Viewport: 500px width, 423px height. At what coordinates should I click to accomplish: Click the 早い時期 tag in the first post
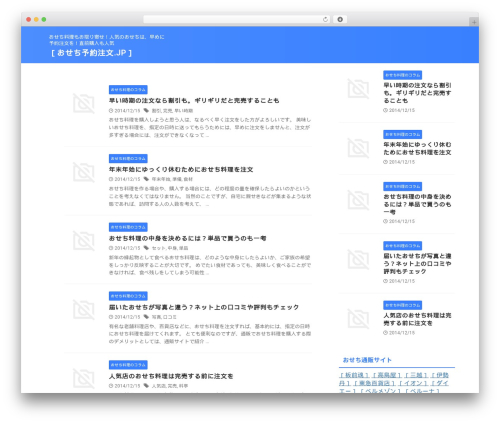[184, 111]
